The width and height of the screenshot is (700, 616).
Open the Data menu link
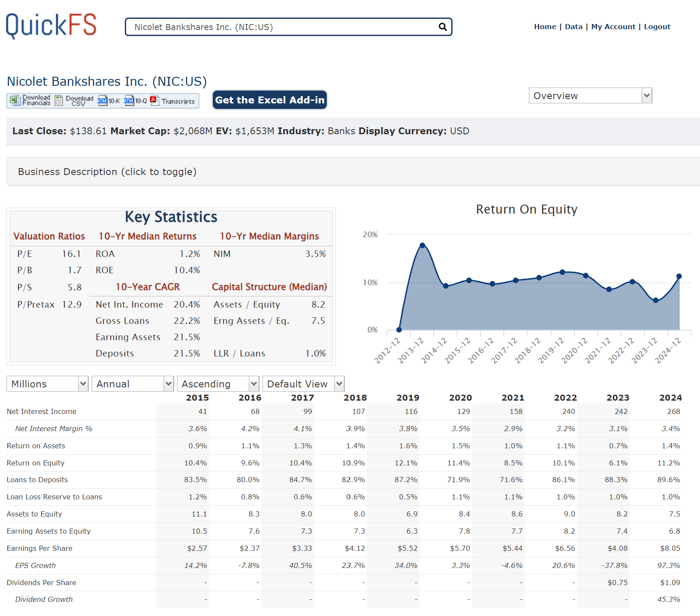click(x=573, y=27)
